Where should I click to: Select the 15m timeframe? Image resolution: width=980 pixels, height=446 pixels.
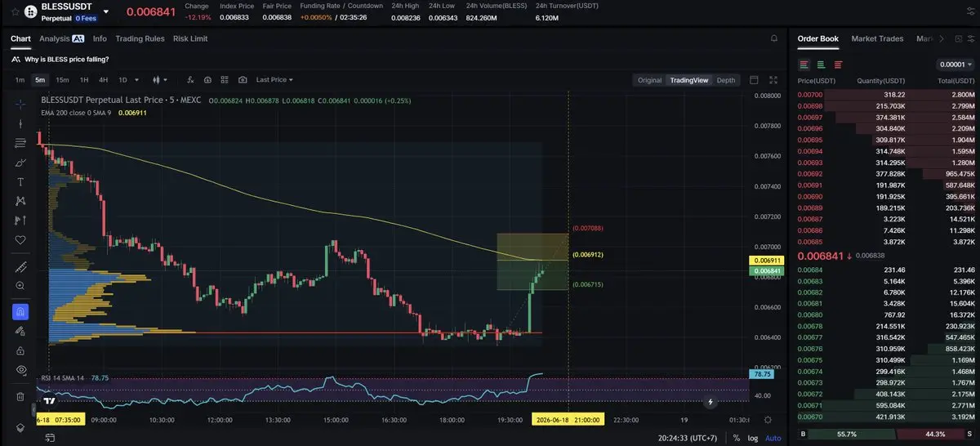click(62, 80)
